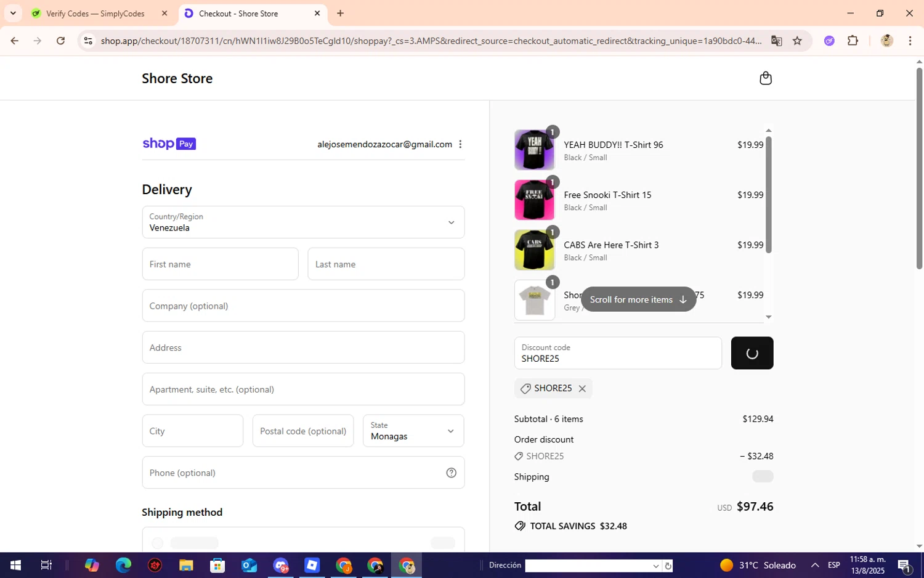
Task: Click the Postal code field
Action: click(x=303, y=431)
